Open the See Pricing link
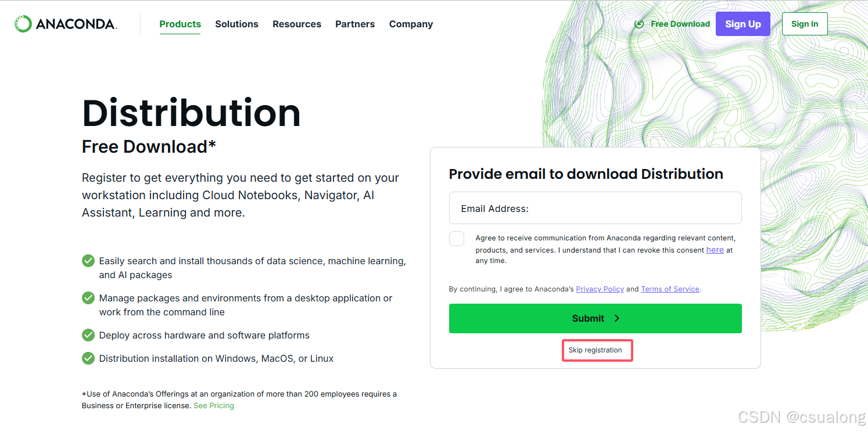Image resolution: width=868 pixels, height=432 pixels. 214,405
